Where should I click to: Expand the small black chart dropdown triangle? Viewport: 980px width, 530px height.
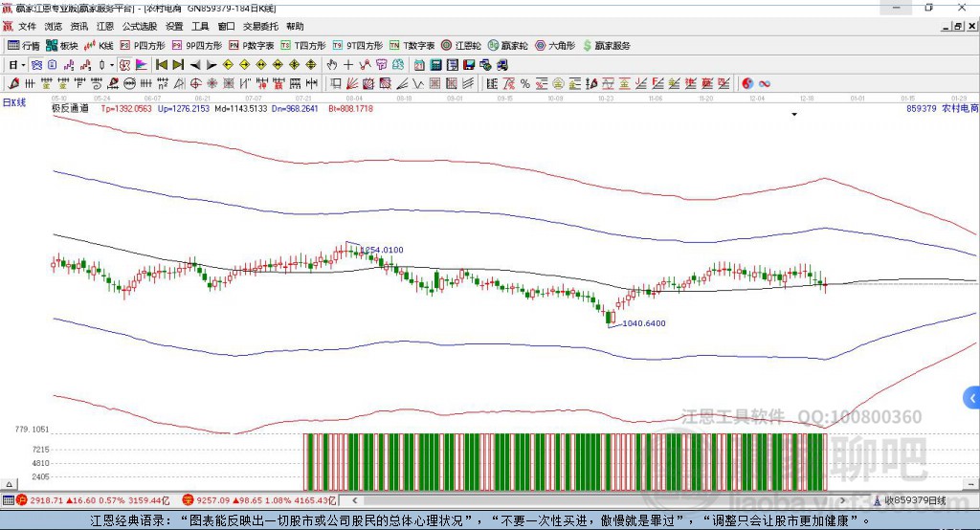point(794,115)
